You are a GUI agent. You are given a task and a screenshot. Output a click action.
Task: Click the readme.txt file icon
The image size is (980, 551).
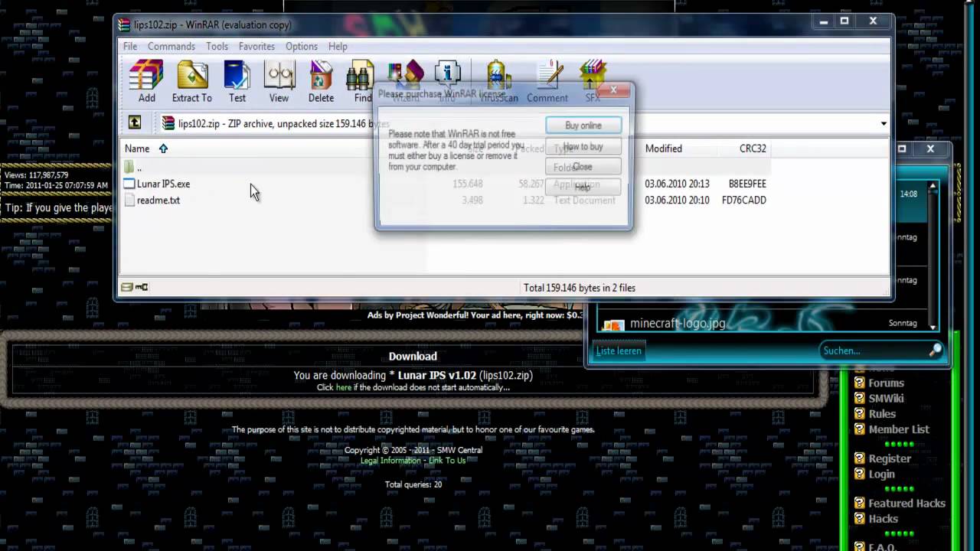point(129,200)
